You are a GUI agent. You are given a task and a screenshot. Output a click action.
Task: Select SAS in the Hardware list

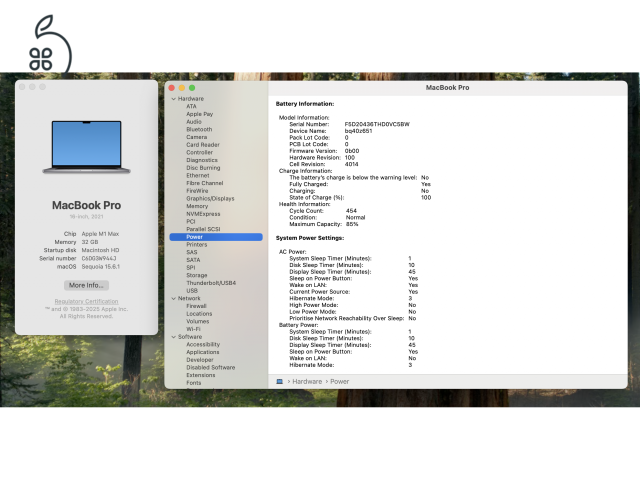tap(192, 252)
